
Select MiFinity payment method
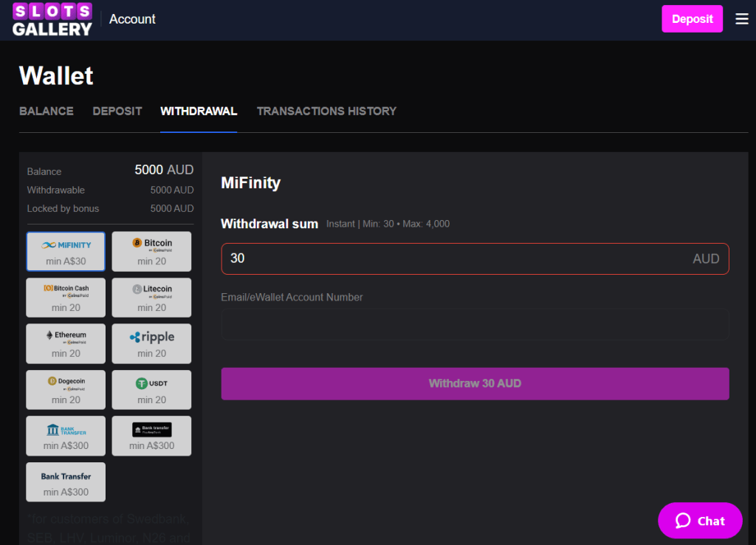[66, 252]
